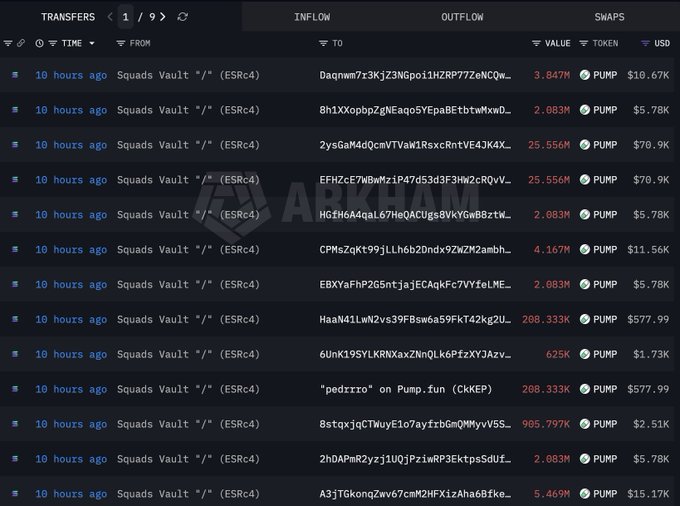Click the 3.847M value cell

(x=552, y=75)
